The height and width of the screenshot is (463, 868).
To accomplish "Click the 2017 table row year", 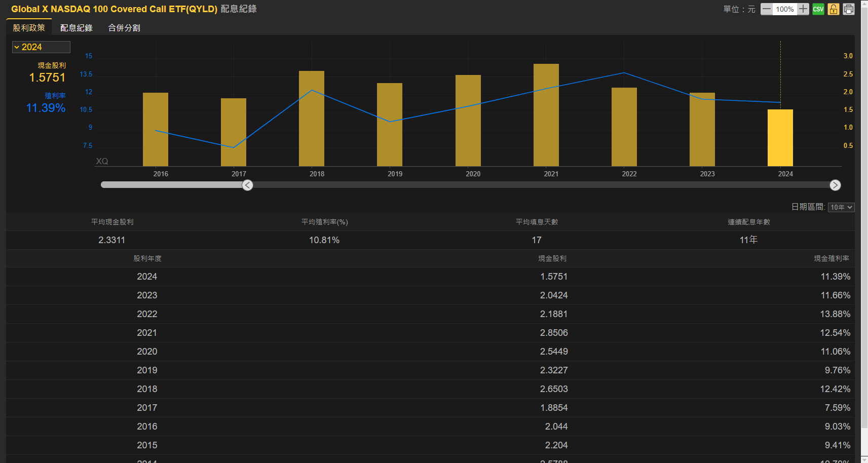I will pos(147,408).
